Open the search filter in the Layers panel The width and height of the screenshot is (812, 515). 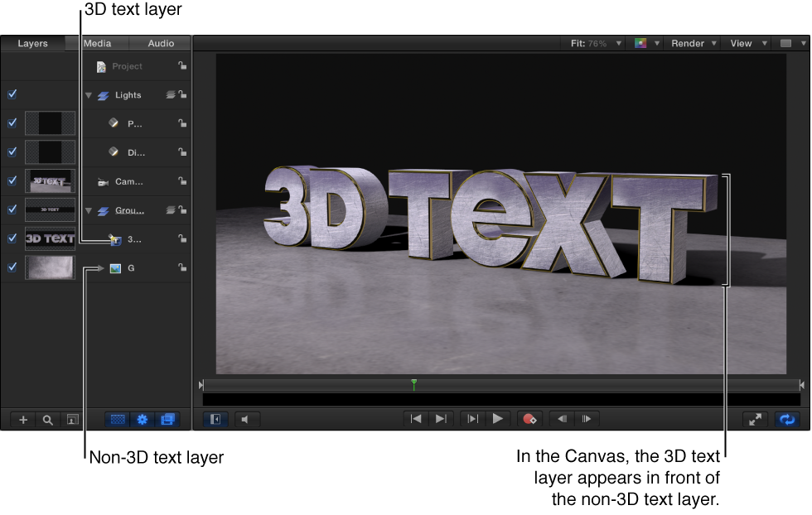click(47, 420)
